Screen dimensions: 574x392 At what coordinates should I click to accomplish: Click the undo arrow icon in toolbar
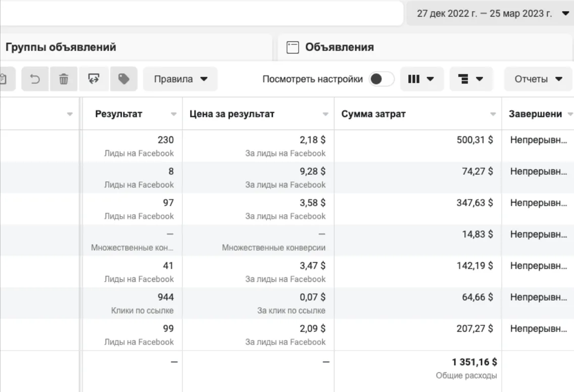pyautogui.click(x=35, y=79)
